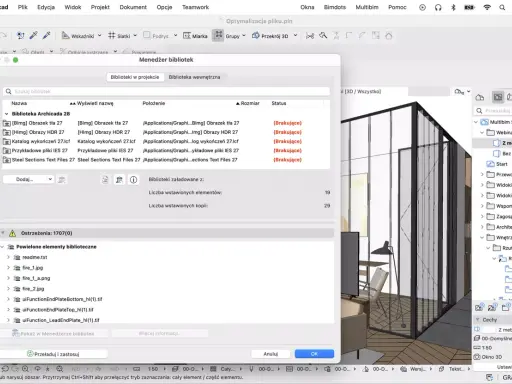This screenshot has width=512, height=384.
Task: Select the [Himg] Obrazy HDR 27 library row
Action: pyautogui.click(x=166, y=132)
